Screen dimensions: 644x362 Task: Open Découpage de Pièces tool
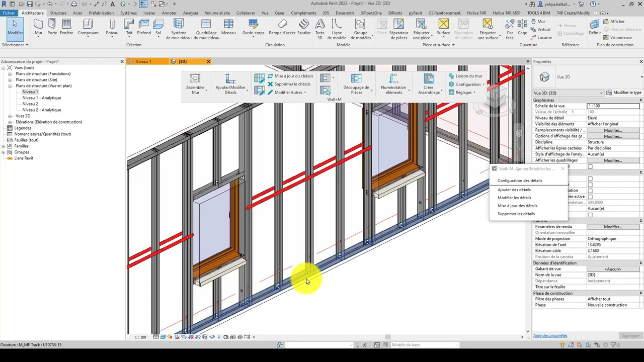click(x=356, y=84)
